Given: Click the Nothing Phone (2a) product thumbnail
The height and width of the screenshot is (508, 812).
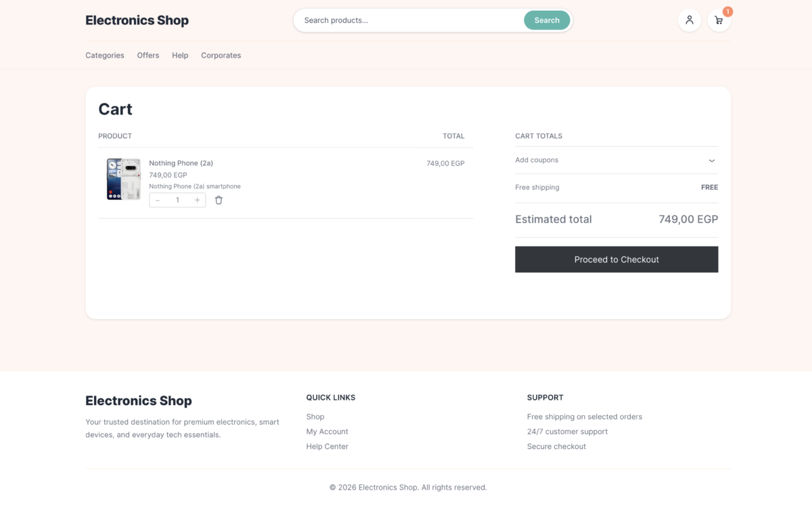Looking at the screenshot, I should 124,179.
